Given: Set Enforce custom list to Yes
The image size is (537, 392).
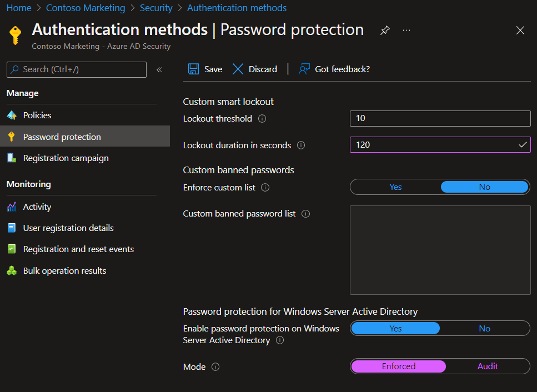Looking at the screenshot, I should click(395, 187).
